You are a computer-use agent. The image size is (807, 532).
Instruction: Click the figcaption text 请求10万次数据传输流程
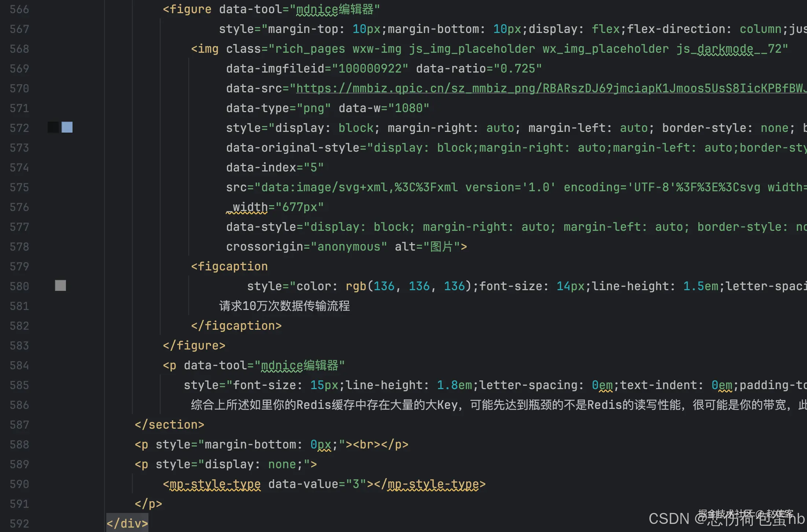point(284,306)
